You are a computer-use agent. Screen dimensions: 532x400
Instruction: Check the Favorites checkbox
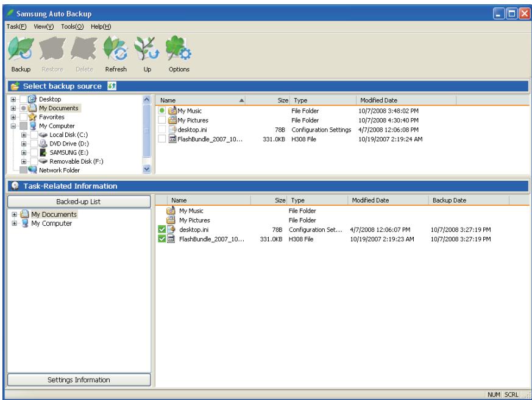coord(23,117)
